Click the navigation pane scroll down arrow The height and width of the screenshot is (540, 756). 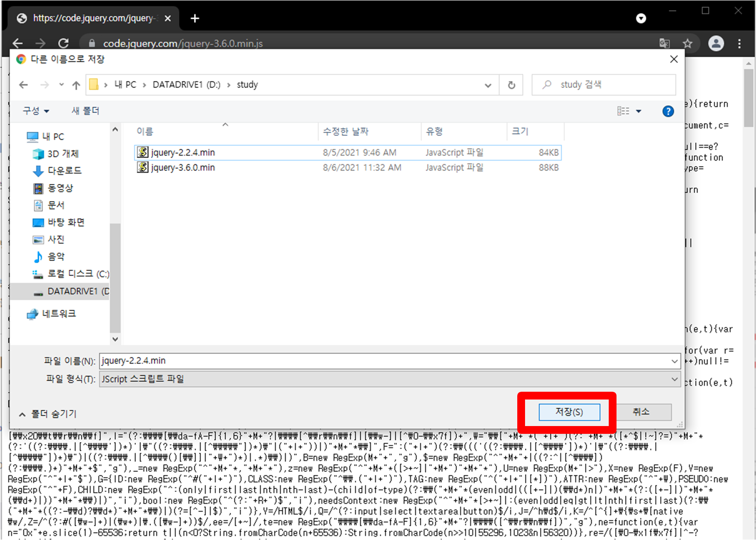point(115,339)
